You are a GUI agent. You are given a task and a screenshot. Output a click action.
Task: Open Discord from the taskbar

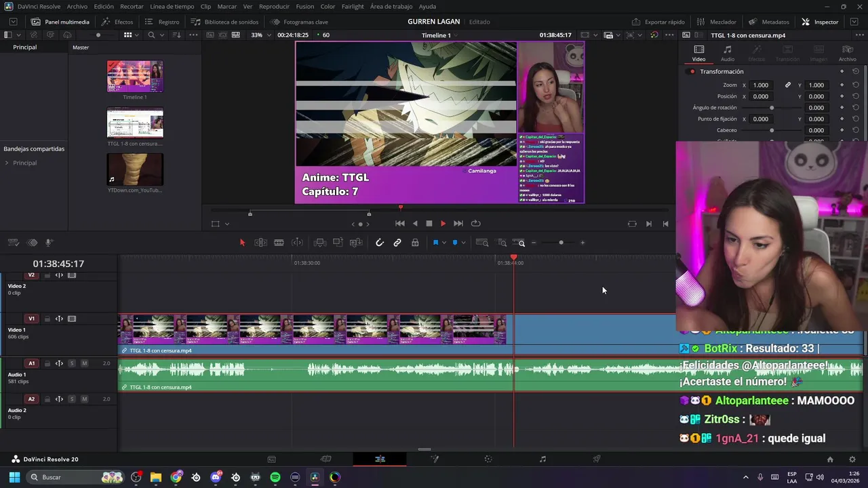[x=216, y=477]
